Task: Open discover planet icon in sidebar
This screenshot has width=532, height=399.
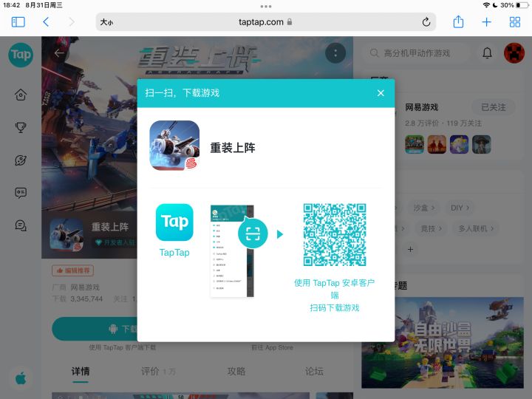Action: pos(21,160)
